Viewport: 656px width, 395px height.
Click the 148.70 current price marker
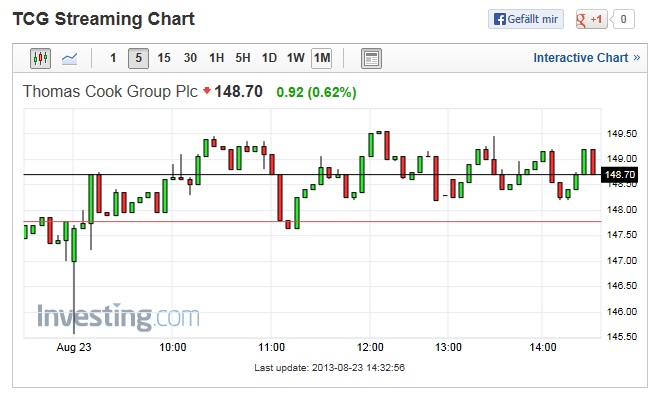(x=620, y=174)
